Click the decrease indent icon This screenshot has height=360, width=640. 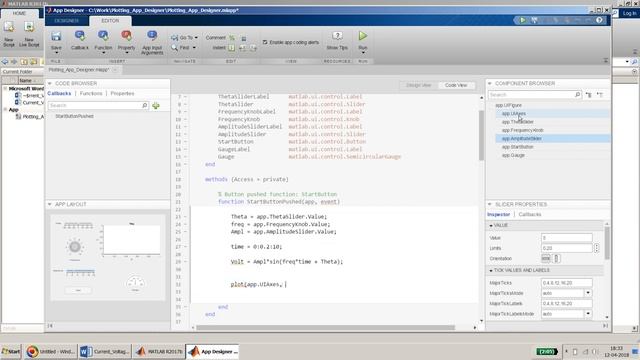coord(253,48)
